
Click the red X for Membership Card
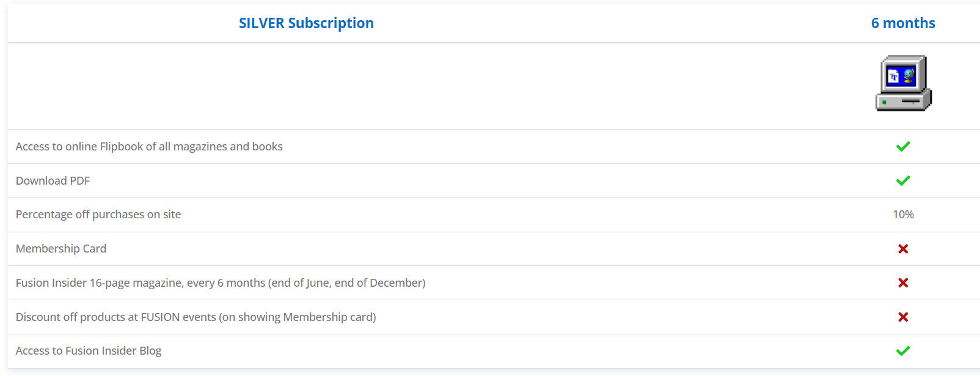903,249
